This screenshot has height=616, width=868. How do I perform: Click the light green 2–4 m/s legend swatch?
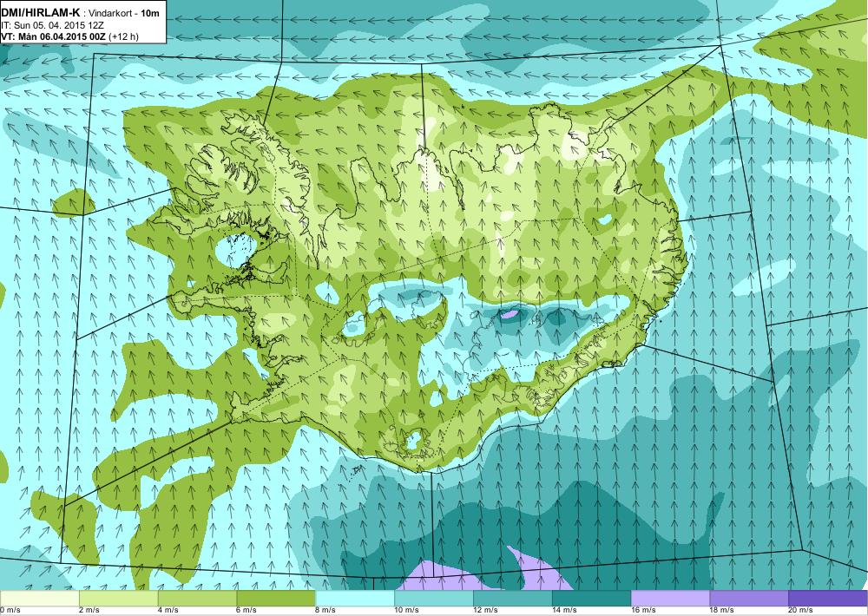click(118, 599)
